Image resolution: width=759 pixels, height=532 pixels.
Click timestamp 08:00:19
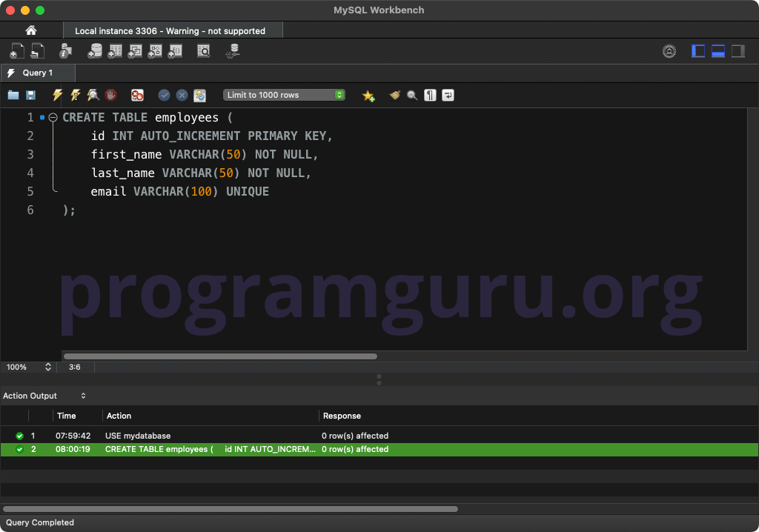[x=73, y=449]
